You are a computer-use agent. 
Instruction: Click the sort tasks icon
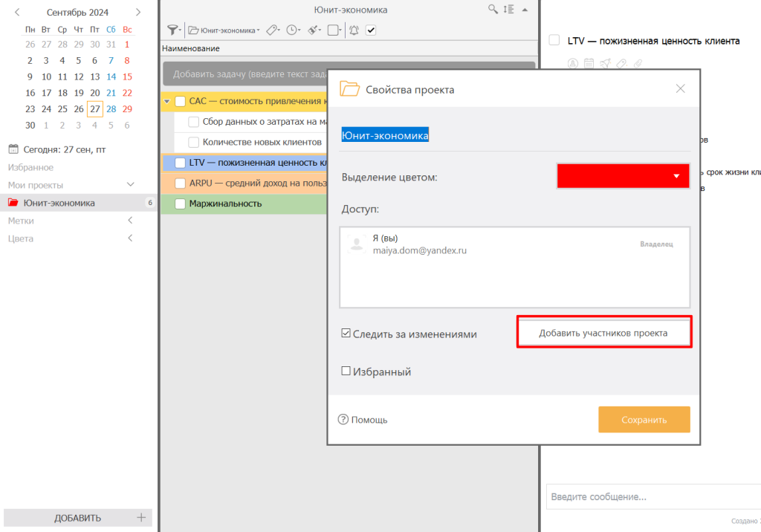pyautogui.click(x=508, y=9)
